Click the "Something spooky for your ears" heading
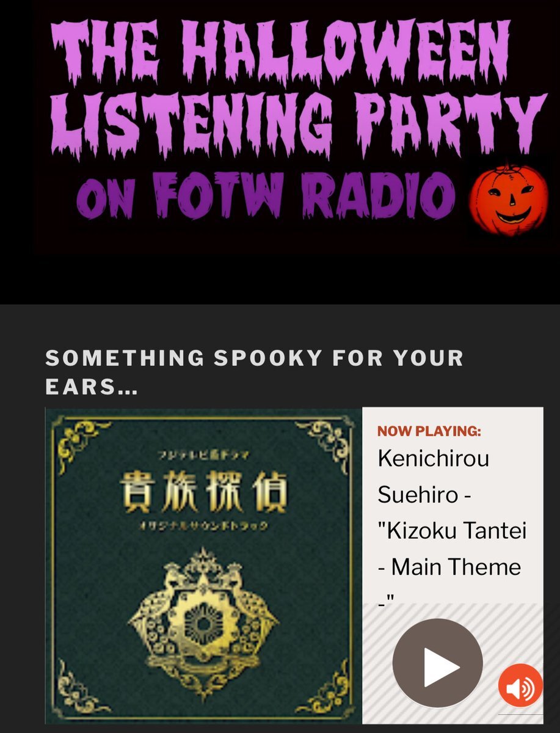Screen dimensions: 560x733 pos(254,372)
